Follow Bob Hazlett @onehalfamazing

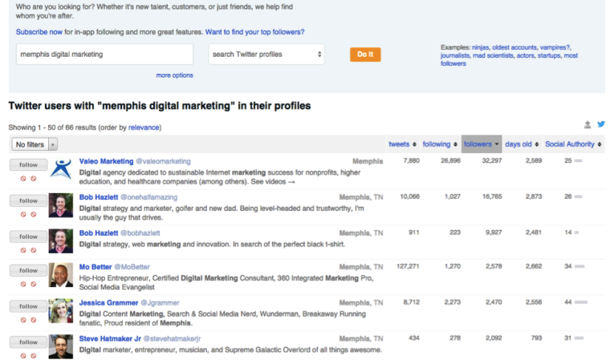coord(28,200)
